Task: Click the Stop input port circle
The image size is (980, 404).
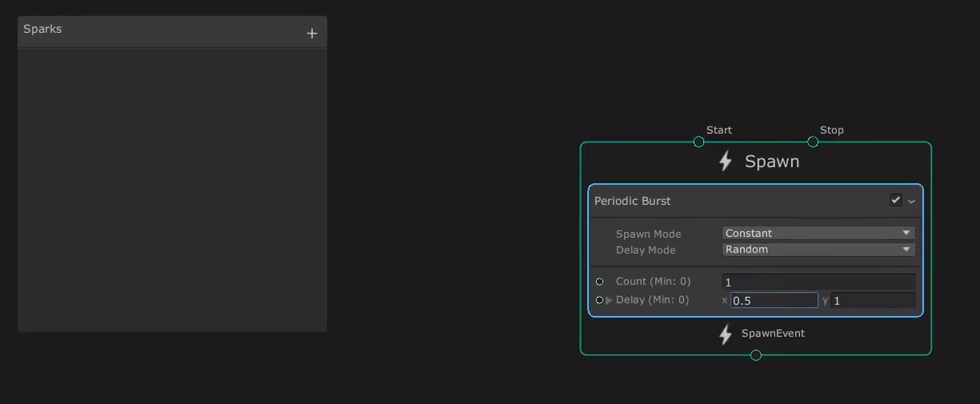Action: pyautogui.click(x=812, y=142)
